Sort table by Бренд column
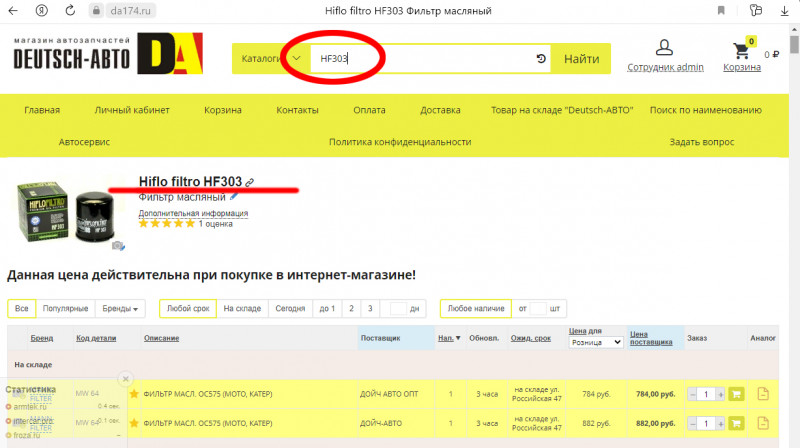 [42, 338]
